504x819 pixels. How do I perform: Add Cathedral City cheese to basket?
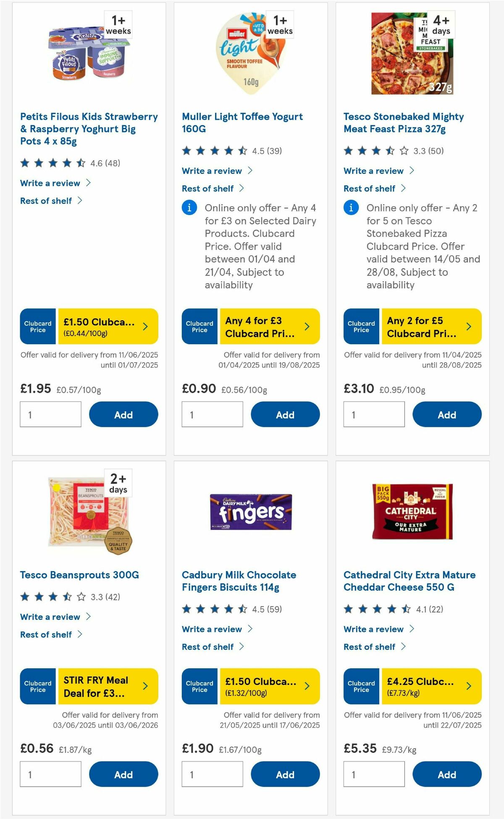pyautogui.click(x=447, y=774)
